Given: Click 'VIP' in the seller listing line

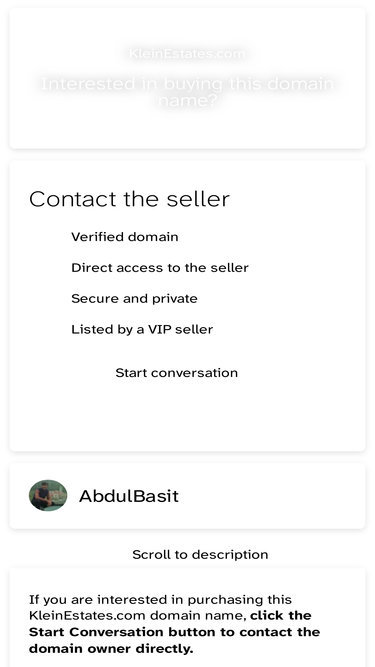Looking at the screenshot, I should [159, 330].
